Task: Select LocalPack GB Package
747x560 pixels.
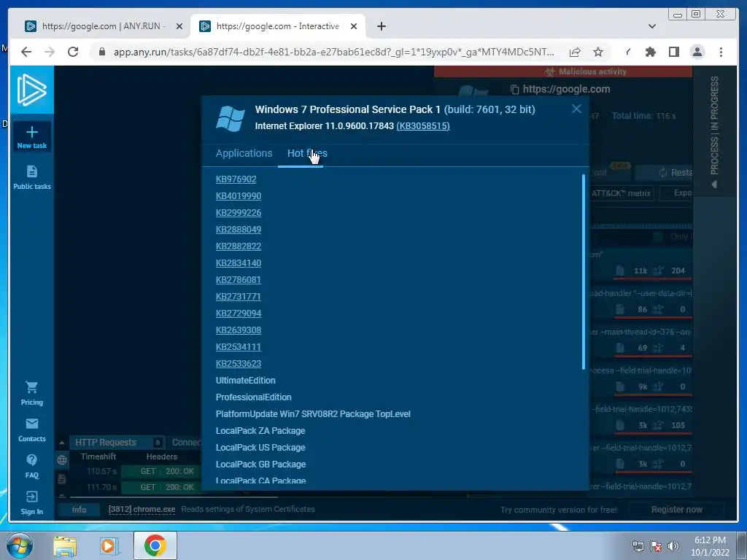Action: tap(260, 464)
